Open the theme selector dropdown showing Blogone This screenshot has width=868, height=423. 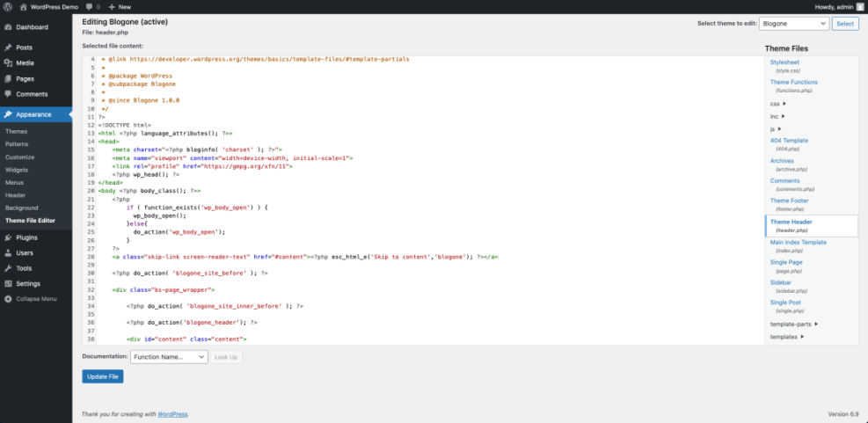point(794,24)
